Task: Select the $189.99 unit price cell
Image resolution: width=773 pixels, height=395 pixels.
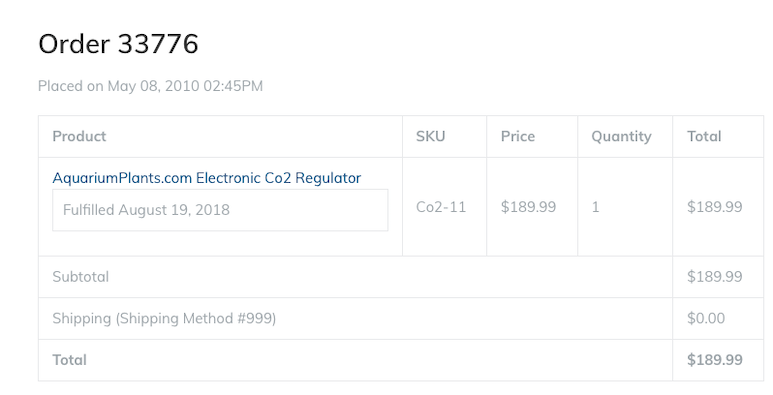Action: tap(528, 207)
